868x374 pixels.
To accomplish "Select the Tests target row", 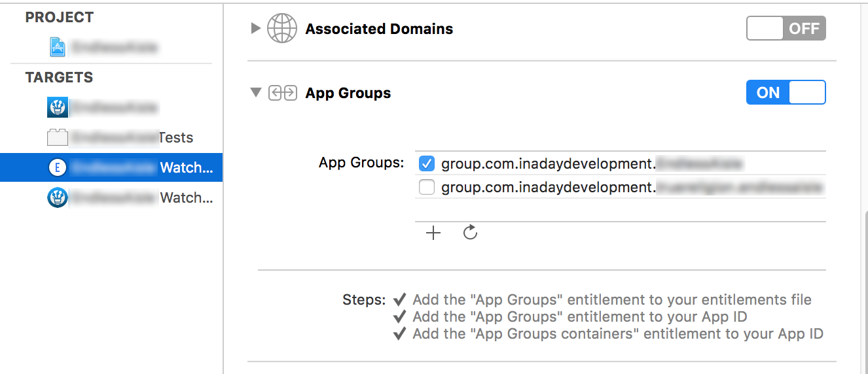I will point(131,137).
